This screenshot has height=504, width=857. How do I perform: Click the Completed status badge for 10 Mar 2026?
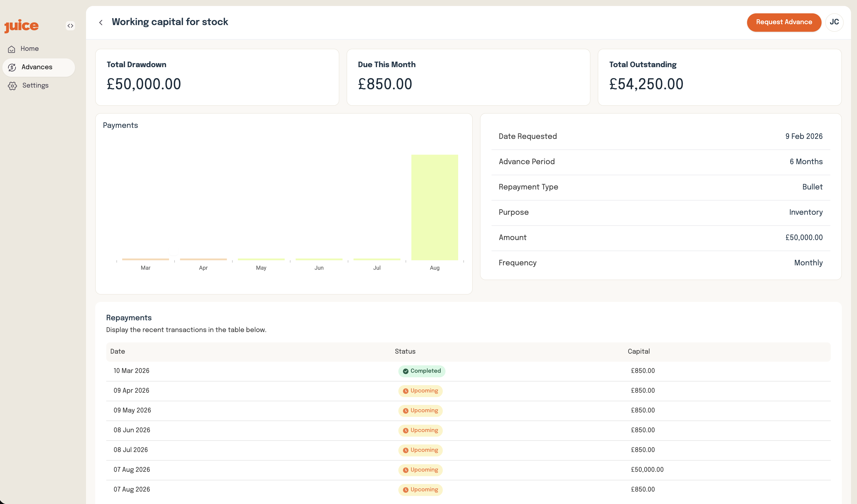point(422,371)
